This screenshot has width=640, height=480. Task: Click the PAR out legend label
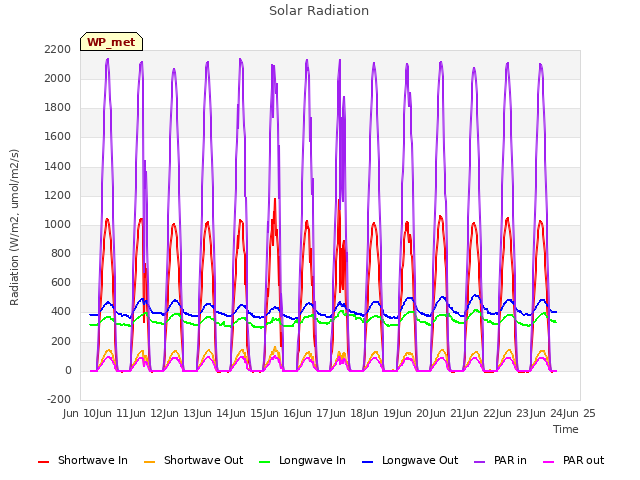tap(583, 460)
